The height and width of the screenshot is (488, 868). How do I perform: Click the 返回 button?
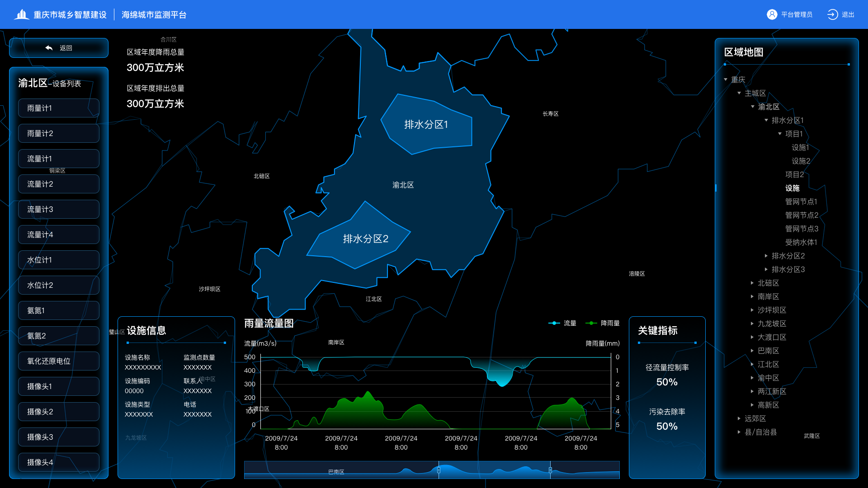click(x=59, y=48)
